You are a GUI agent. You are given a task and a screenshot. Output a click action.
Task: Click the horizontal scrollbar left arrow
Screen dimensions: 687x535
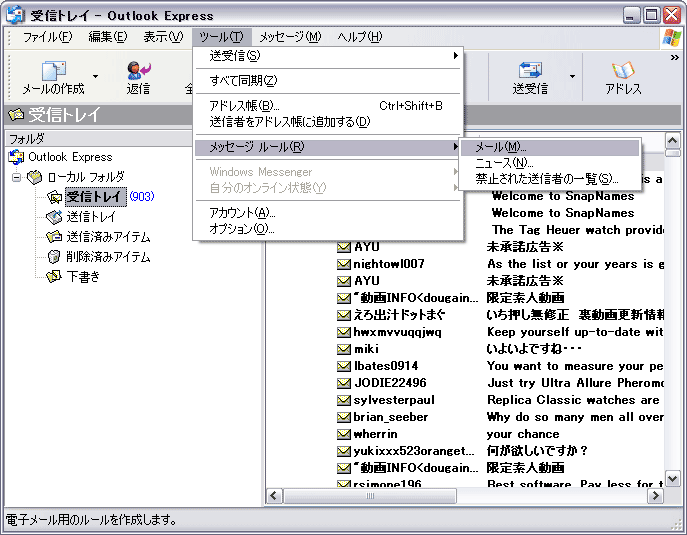click(x=274, y=496)
